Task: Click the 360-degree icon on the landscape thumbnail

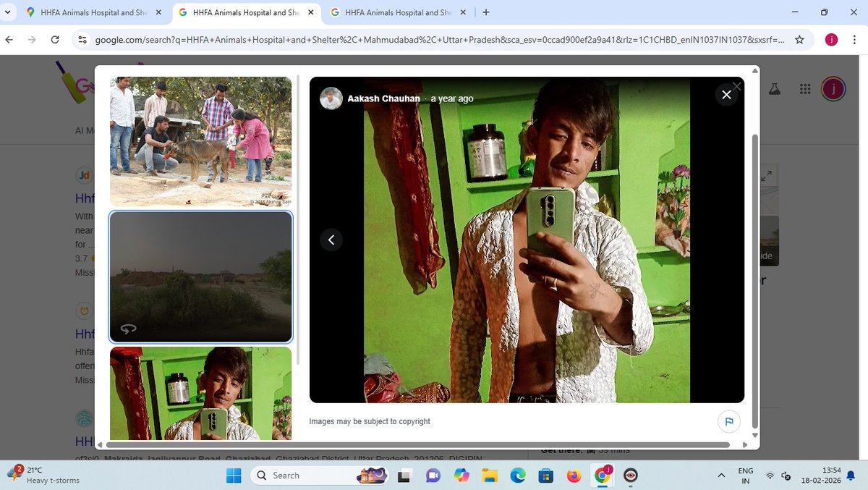Action: [129, 329]
